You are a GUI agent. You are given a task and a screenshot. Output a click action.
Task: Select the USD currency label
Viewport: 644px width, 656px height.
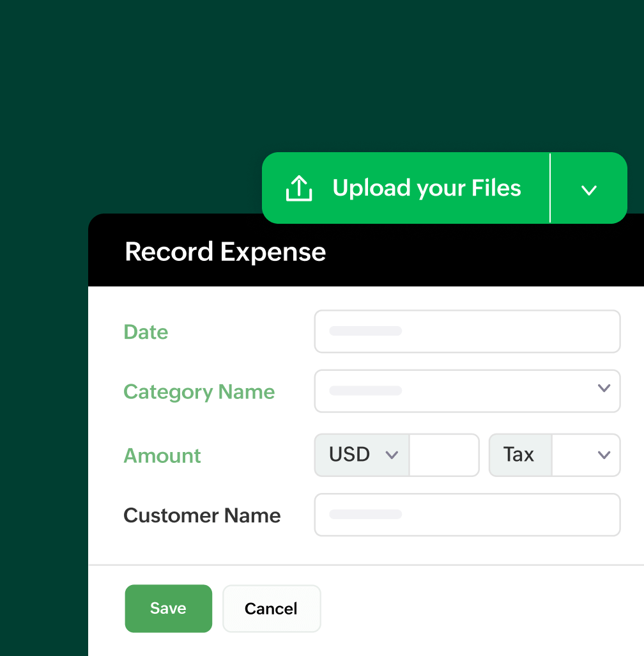click(348, 455)
